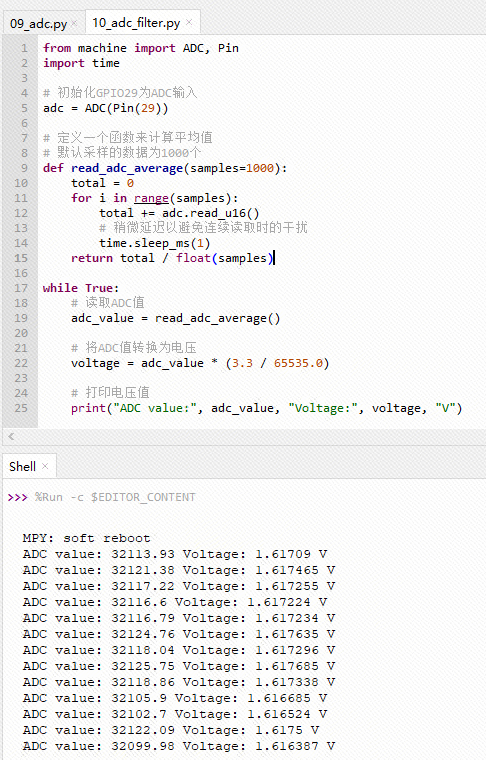Click the '# 读取ADC值' comment
The width and height of the screenshot is (486, 760).
point(108,303)
